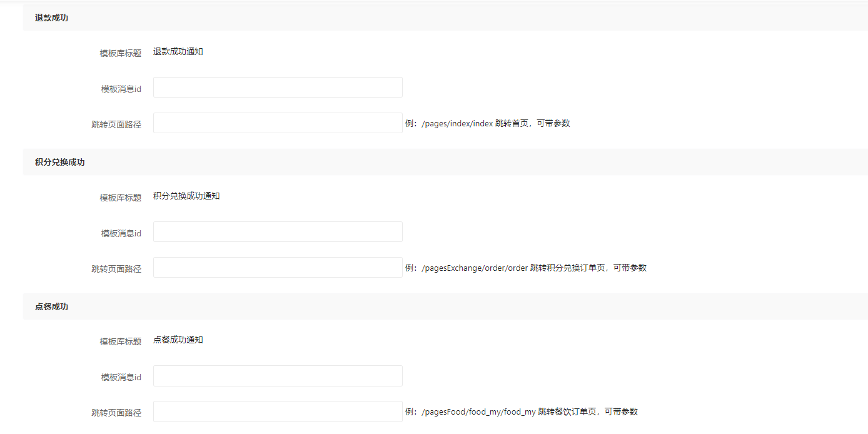Click the 点餐成功通知 template title text

[x=178, y=340]
